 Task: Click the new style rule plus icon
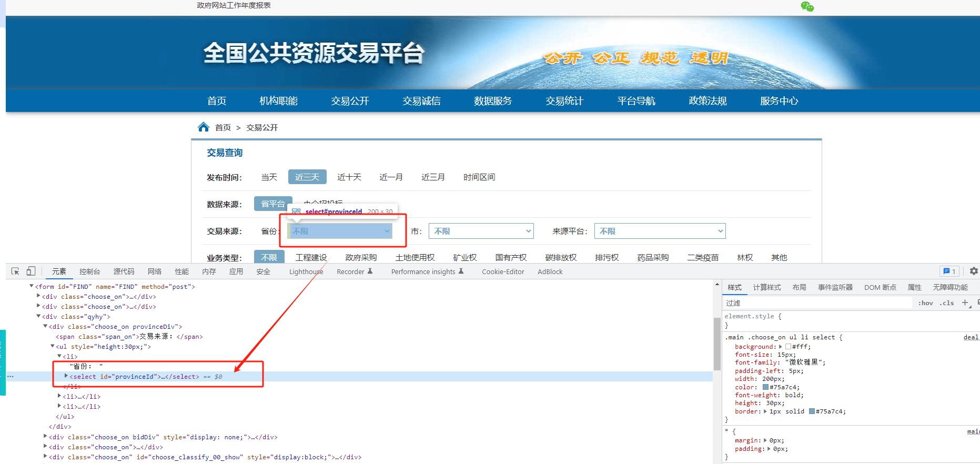(x=965, y=302)
